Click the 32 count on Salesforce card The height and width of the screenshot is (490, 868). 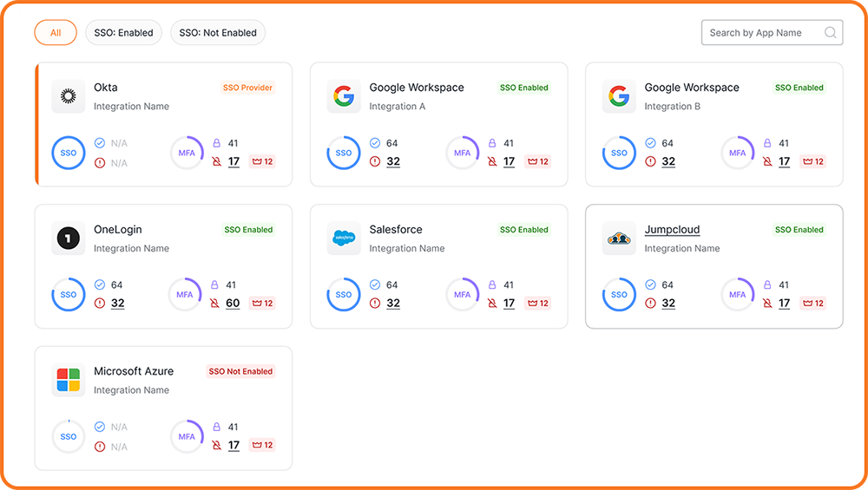pyautogui.click(x=393, y=304)
